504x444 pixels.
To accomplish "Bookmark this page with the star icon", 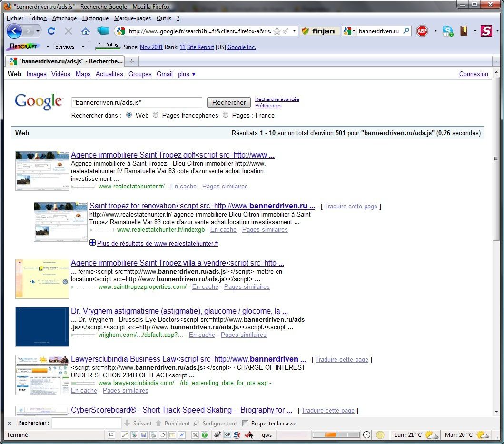I will [277, 31].
